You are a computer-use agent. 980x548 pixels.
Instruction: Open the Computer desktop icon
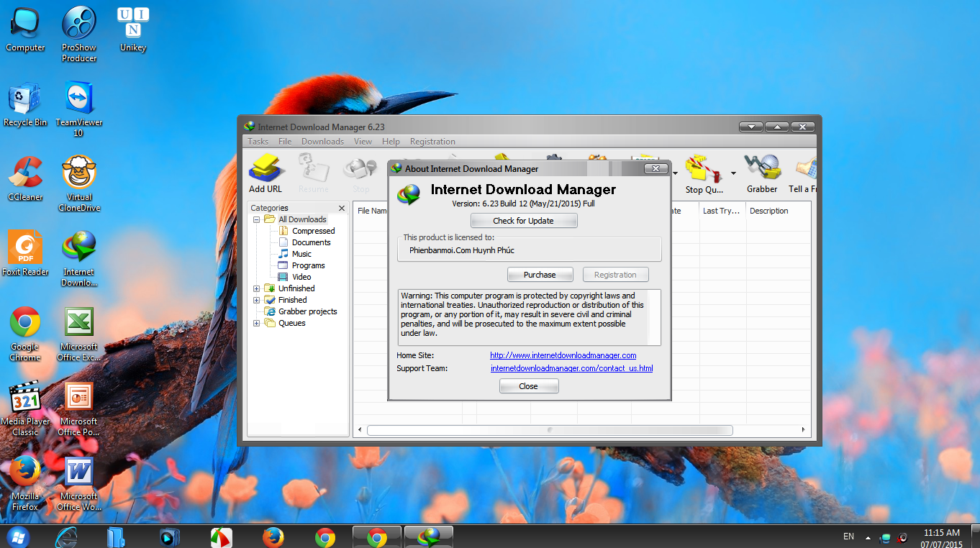click(25, 29)
